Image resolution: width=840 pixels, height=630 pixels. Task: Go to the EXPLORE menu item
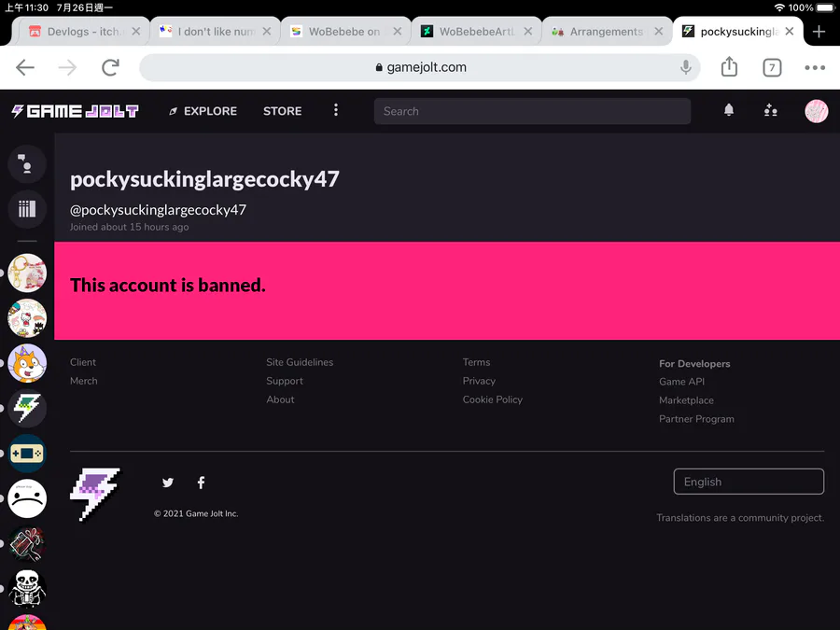pos(203,111)
